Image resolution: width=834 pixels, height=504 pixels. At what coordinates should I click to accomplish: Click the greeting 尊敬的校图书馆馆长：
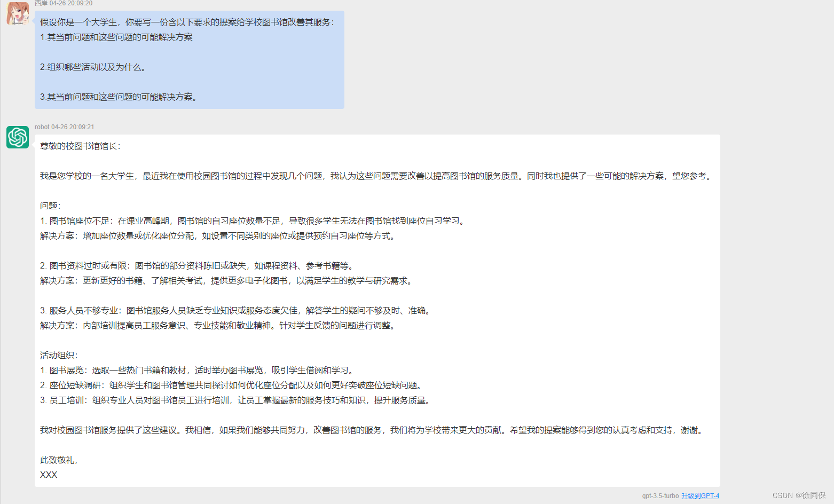[81, 146]
